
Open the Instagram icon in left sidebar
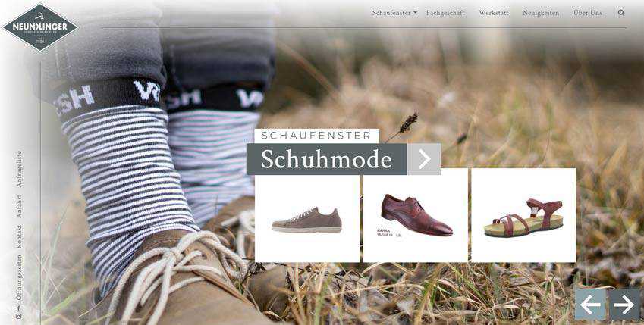click(x=18, y=317)
